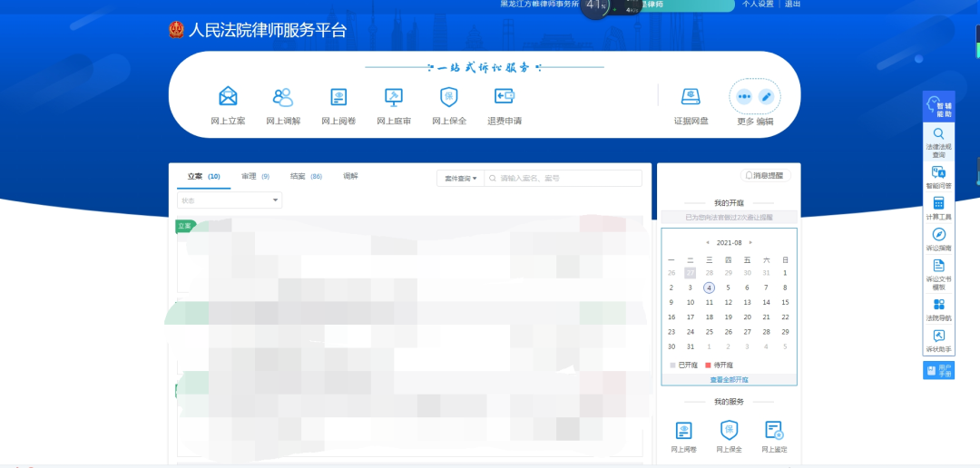Click 退出 to log out

tap(792, 4)
